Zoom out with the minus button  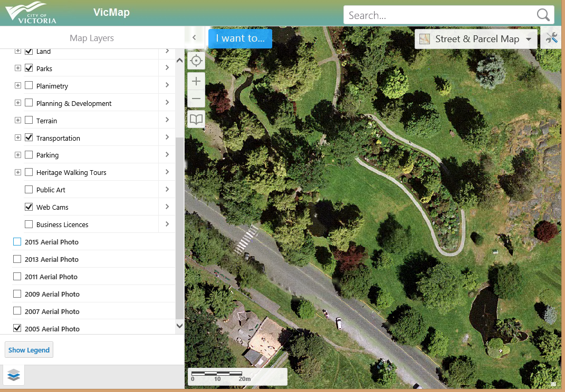196,99
